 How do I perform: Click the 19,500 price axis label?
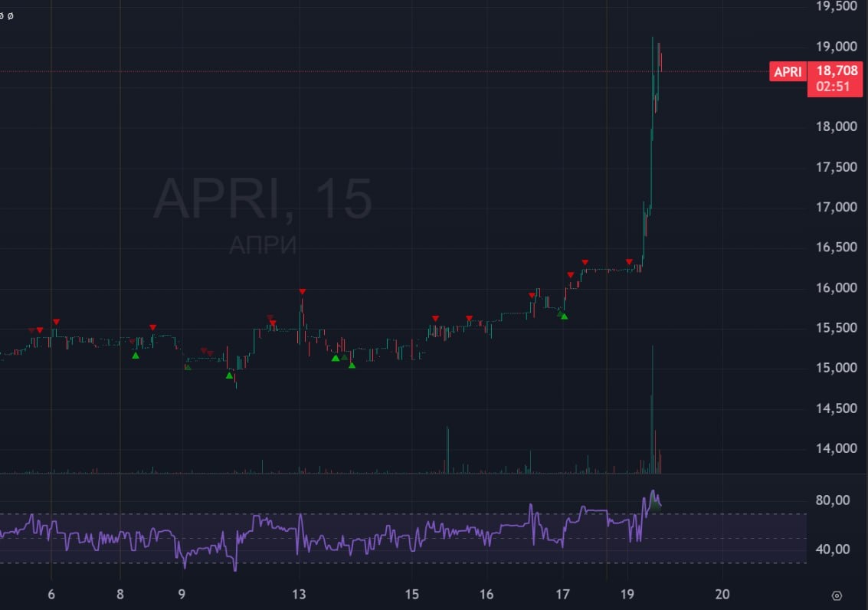(x=837, y=6)
